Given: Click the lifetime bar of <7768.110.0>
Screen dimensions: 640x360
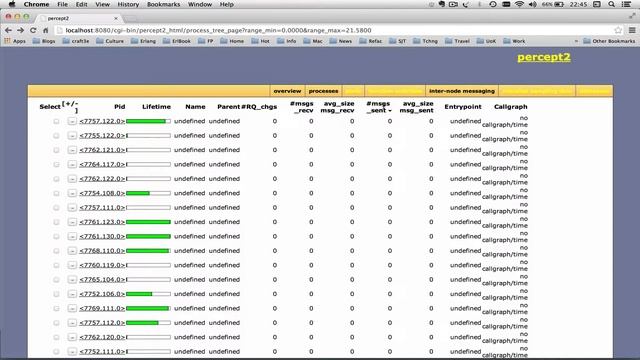Looking at the screenshot, I should 149,251.
